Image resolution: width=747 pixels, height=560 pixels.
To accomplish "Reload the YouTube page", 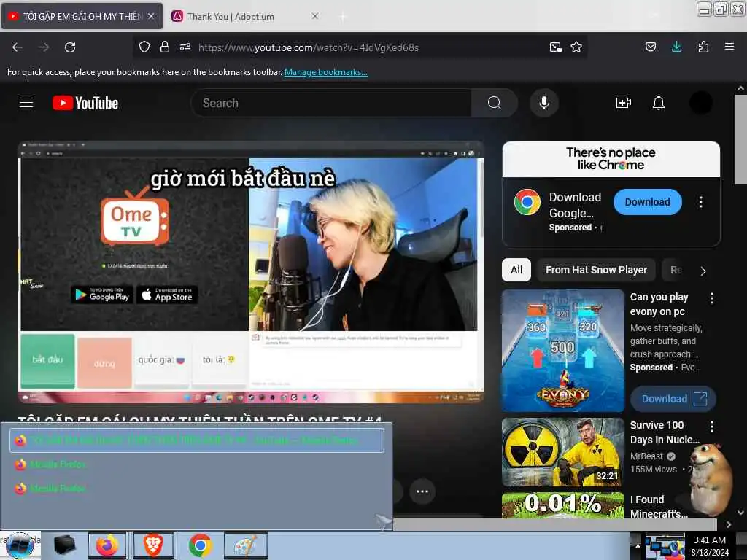I will point(70,47).
